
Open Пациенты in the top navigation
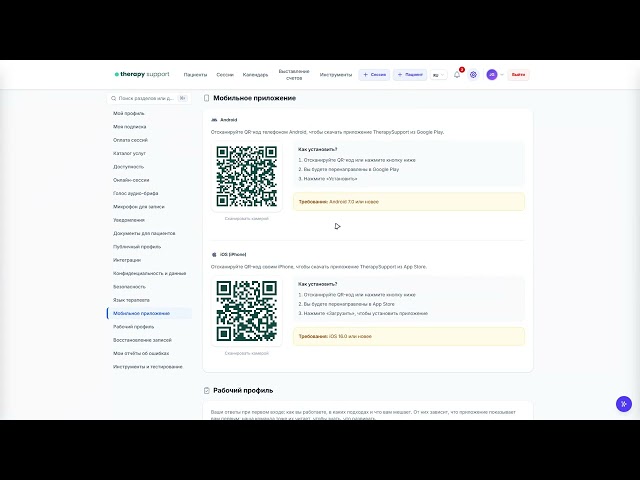tap(195, 75)
